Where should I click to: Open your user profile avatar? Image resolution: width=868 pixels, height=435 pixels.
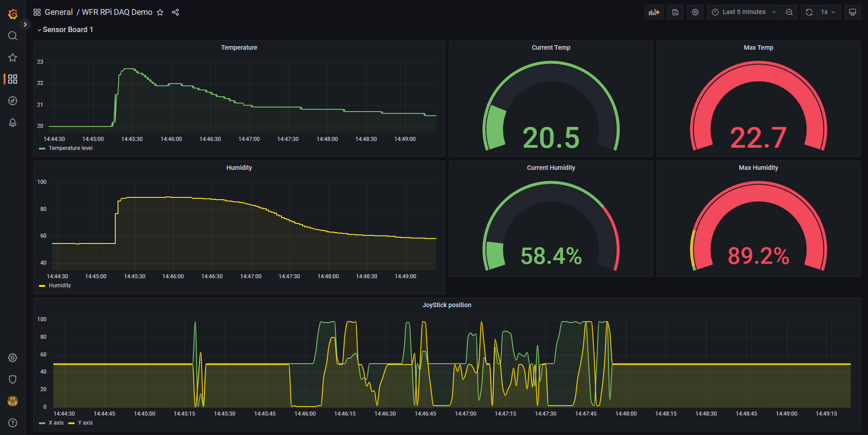12,401
